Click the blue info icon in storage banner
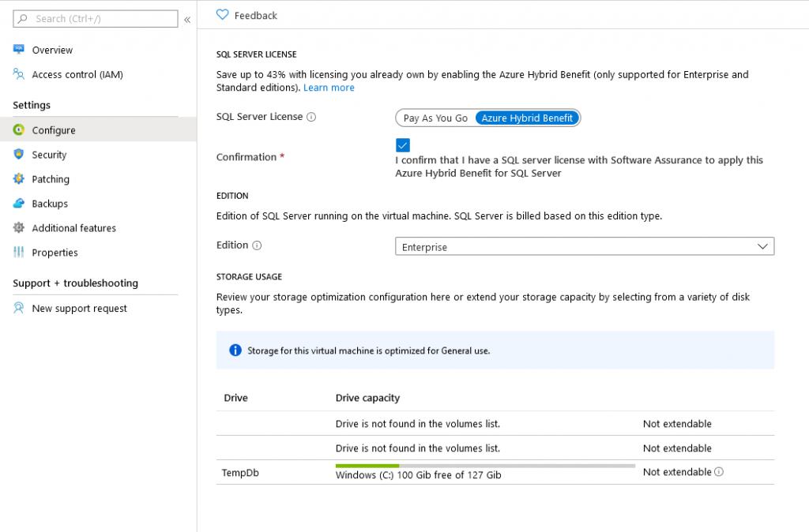Screen dimensions: 809x532 point(235,350)
